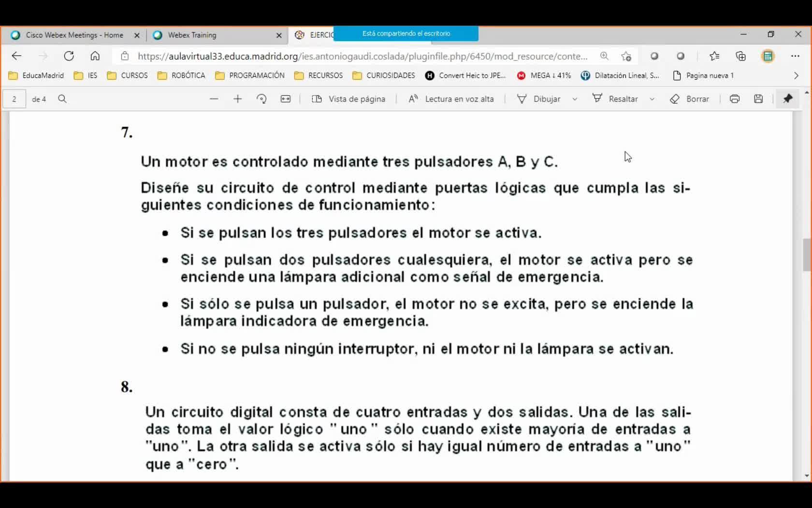Click the first round extension icon
Image resolution: width=812 pixels, height=508 pixels.
click(654, 56)
